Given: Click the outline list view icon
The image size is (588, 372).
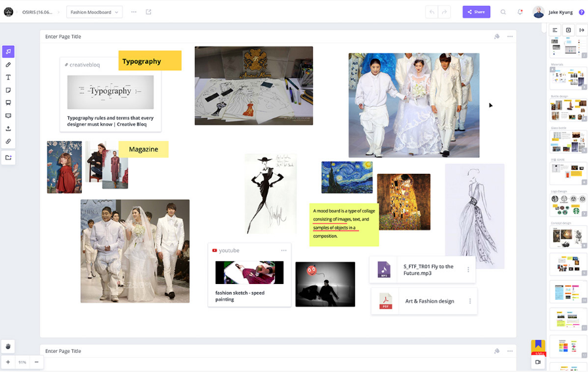Looking at the screenshot, I should pyautogui.click(x=555, y=30).
